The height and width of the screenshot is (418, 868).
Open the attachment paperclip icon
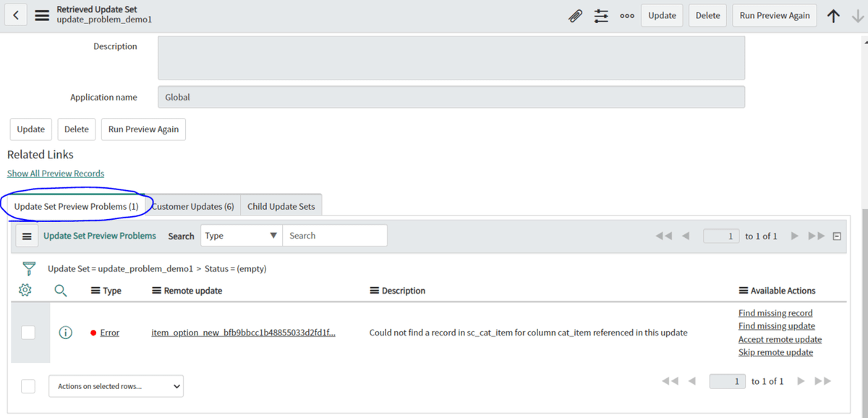575,15
